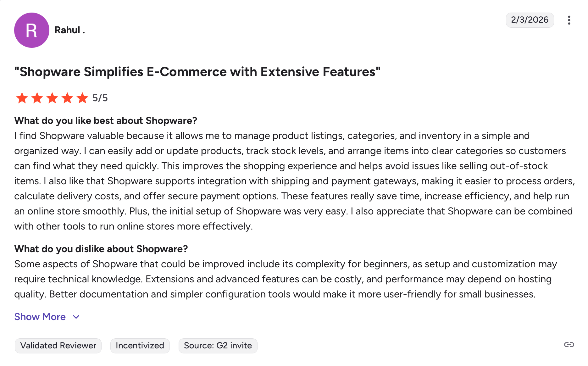Click Rahul's purple avatar circle

[32, 30]
